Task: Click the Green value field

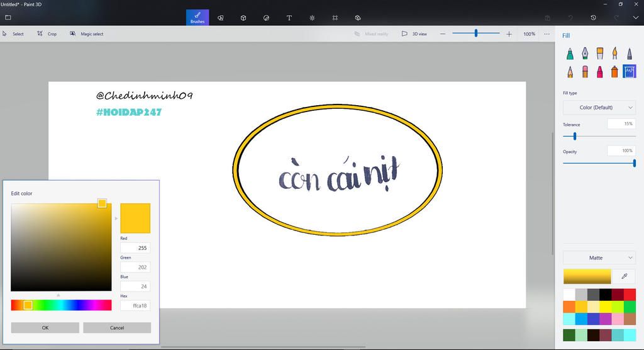Action: (x=135, y=268)
